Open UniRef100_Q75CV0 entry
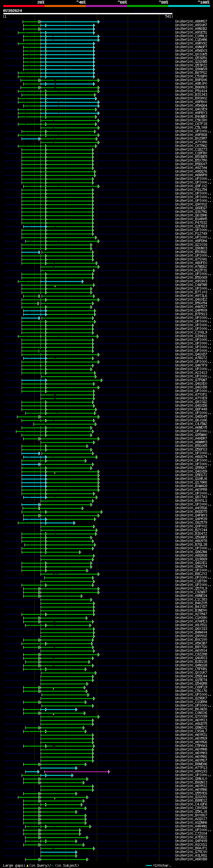Screen dimensions: 213x868 191,852
